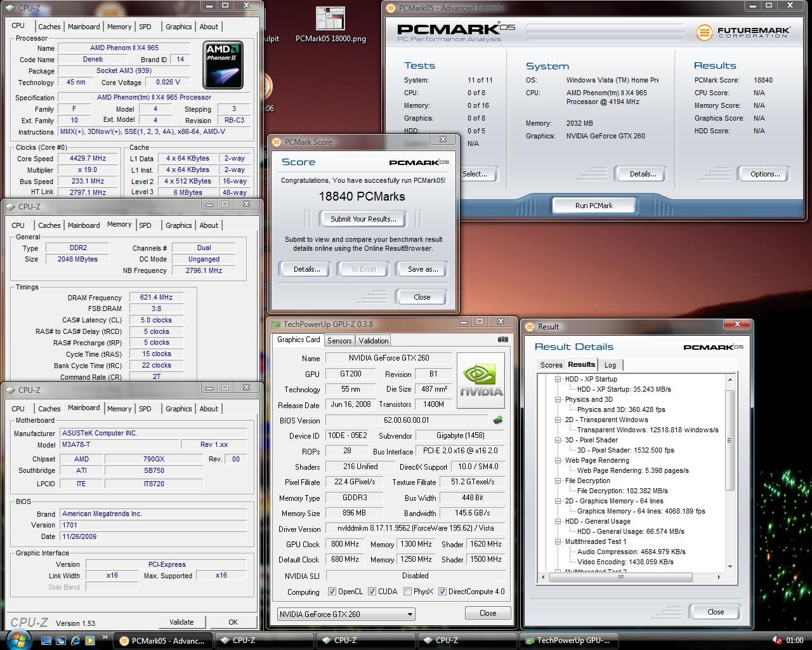Click Submit Your Results button

[x=363, y=219]
